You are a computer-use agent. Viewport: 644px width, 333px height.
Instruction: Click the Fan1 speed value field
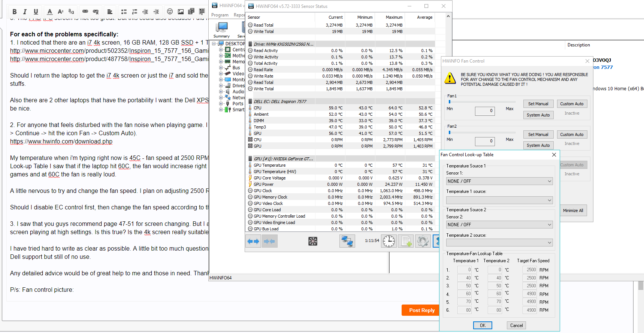pos(485,111)
